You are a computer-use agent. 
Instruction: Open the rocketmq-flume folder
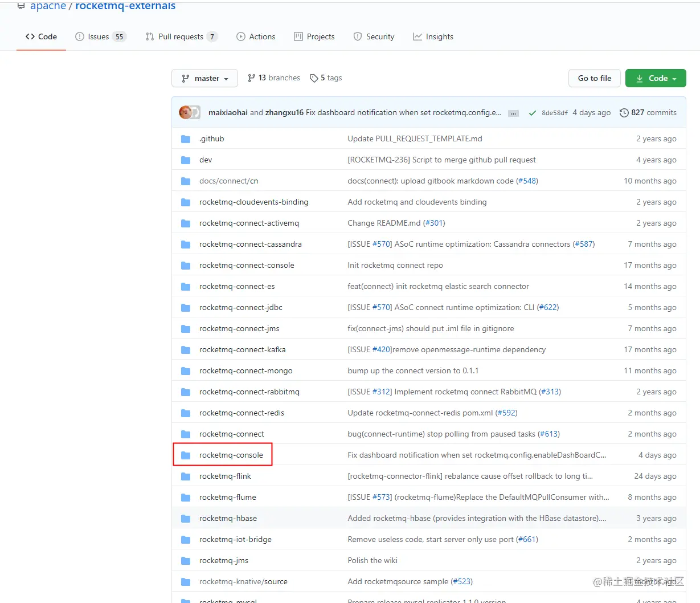pos(228,498)
